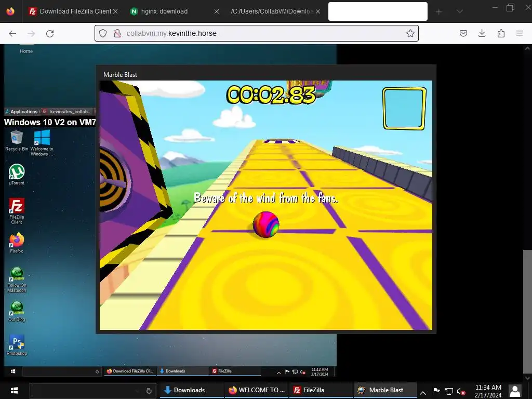This screenshot has height=399, width=532.
Task: Select kevinsites_collab task in inner panel
Action: coord(67,111)
